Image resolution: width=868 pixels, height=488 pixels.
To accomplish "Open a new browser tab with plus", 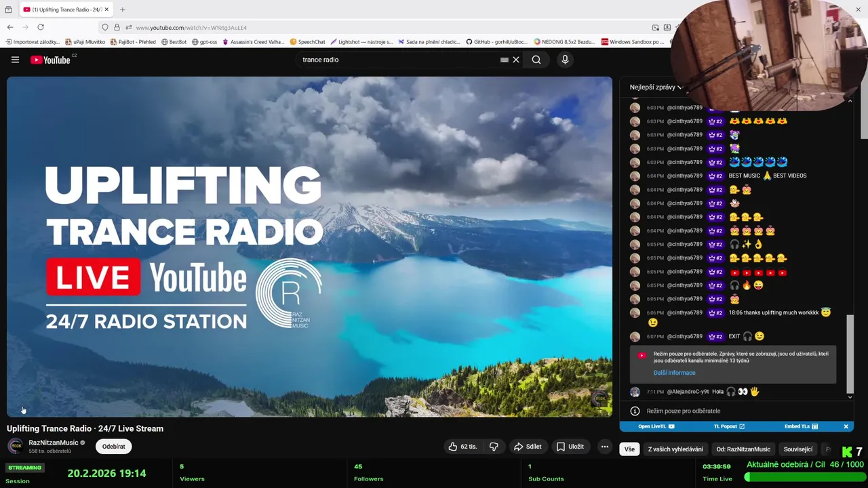I will tap(123, 9).
